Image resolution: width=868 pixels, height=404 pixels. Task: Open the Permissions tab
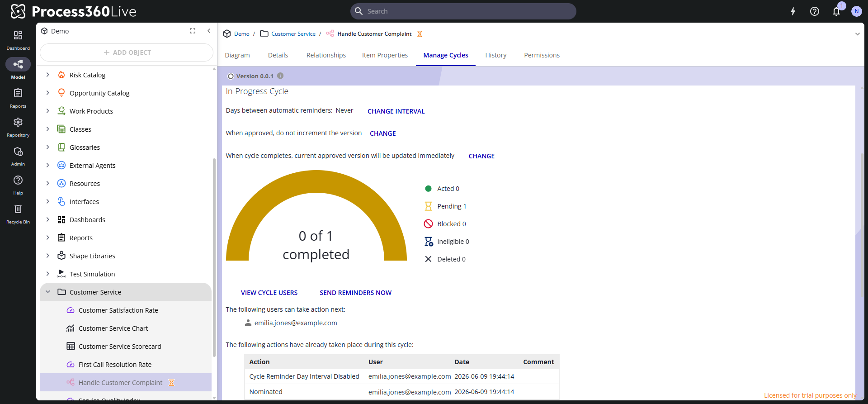[542, 55]
